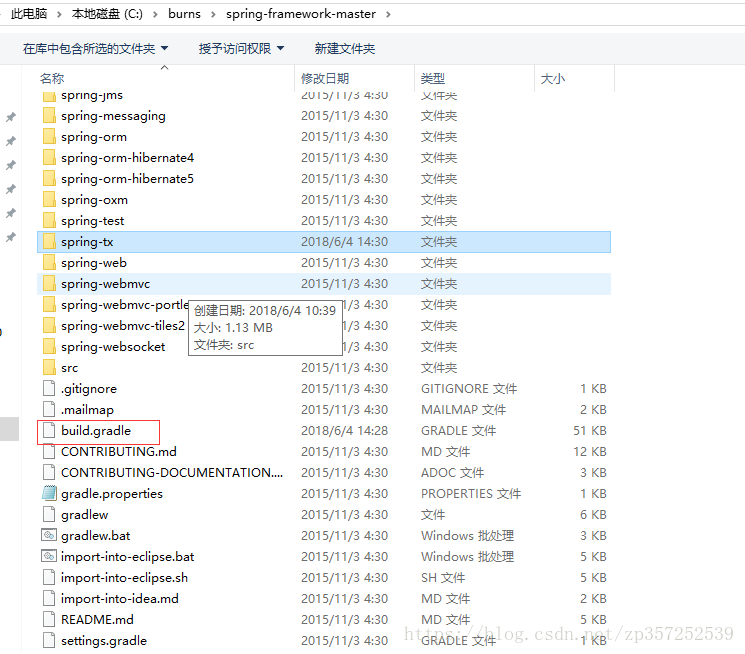Click the spring-tx folder icon
The image size is (745, 654).
[x=49, y=241]
